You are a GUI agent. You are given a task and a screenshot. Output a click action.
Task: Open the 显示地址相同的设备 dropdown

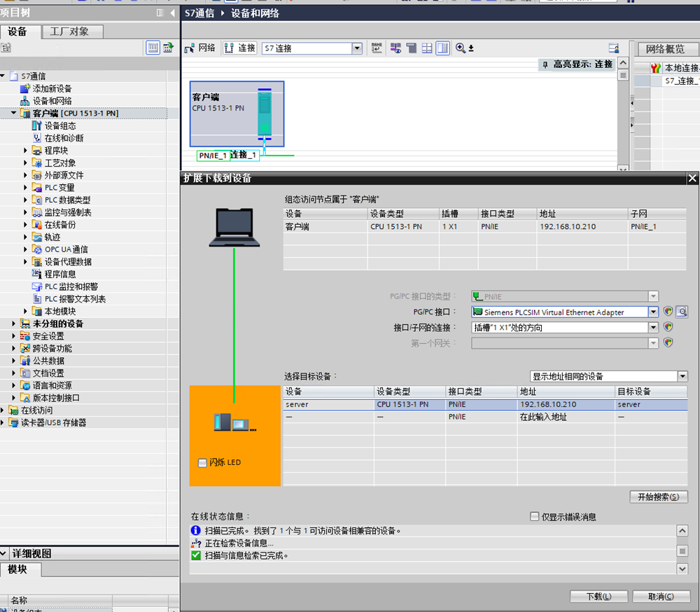pos(682,377)
